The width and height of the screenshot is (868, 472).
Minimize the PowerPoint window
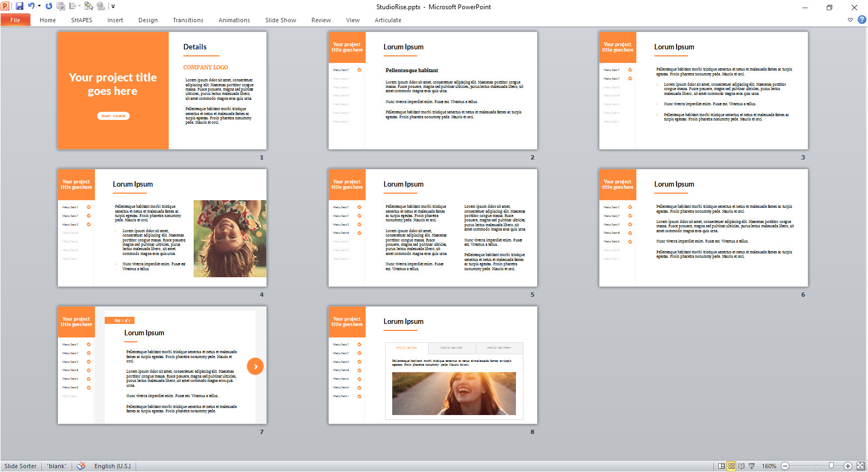pos(805,7)
